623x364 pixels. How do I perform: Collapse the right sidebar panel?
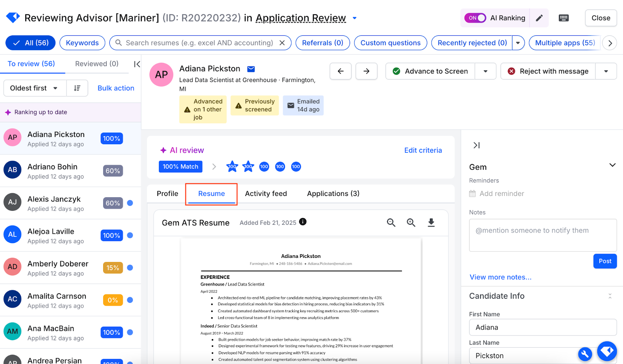point(476,145)
